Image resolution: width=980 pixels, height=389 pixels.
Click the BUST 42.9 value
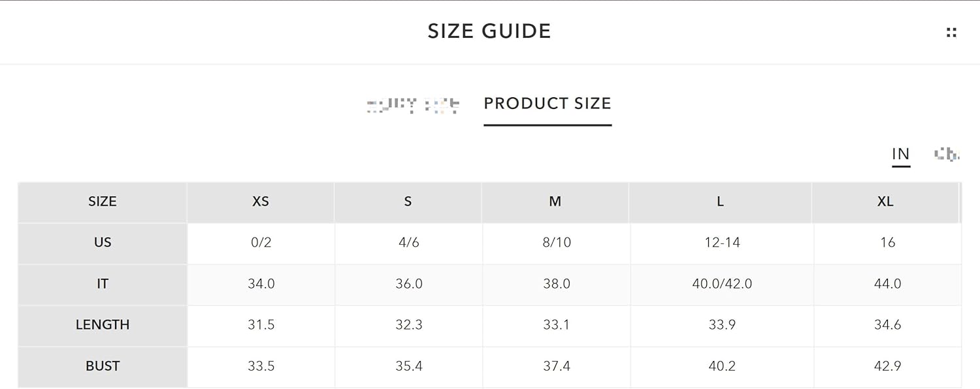(887, 366)
